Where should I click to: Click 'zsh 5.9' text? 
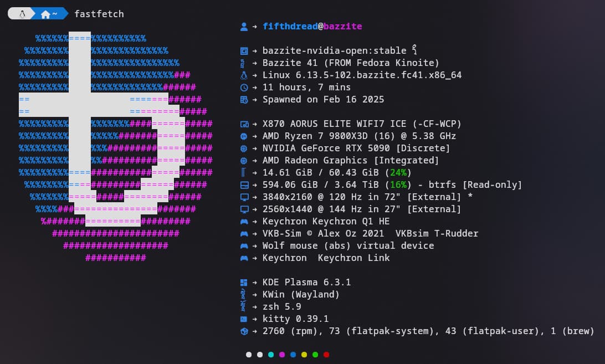point(281,306)
